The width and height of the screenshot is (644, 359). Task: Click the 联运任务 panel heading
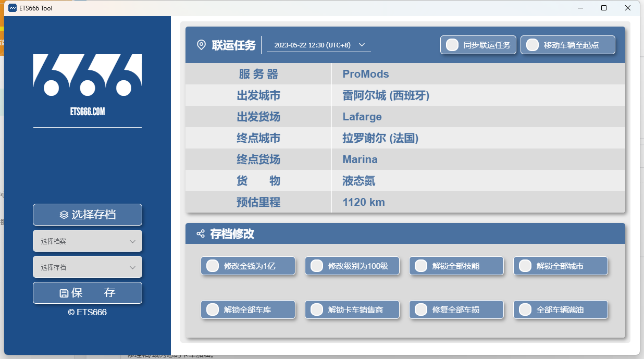[234, 45]
